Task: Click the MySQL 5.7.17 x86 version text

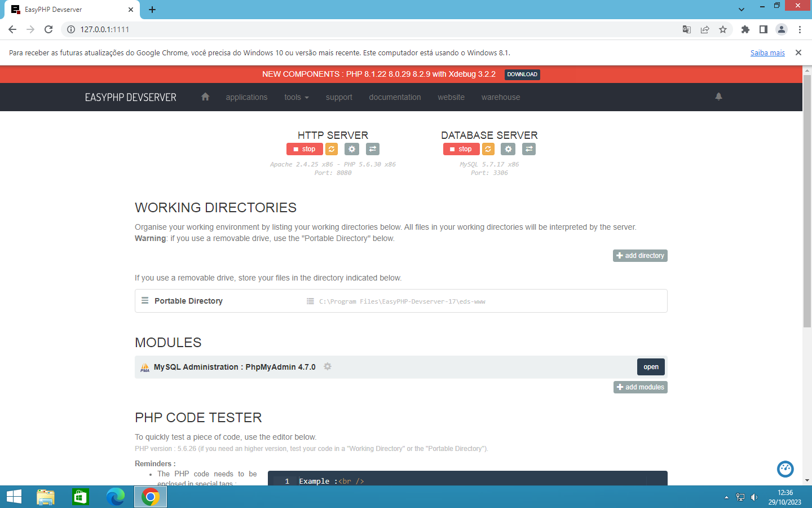Action: 489,164
